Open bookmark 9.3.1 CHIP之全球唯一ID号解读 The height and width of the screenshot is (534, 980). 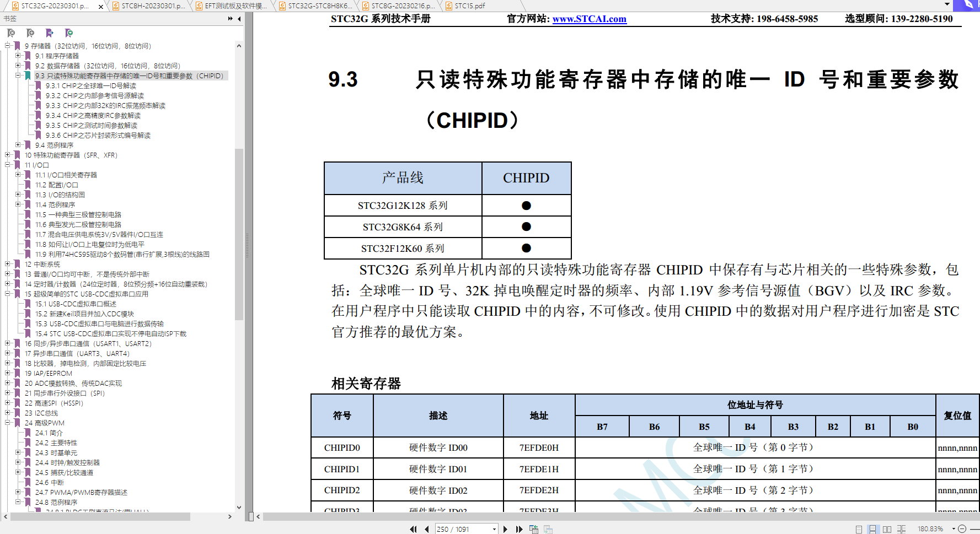[90, 85]
